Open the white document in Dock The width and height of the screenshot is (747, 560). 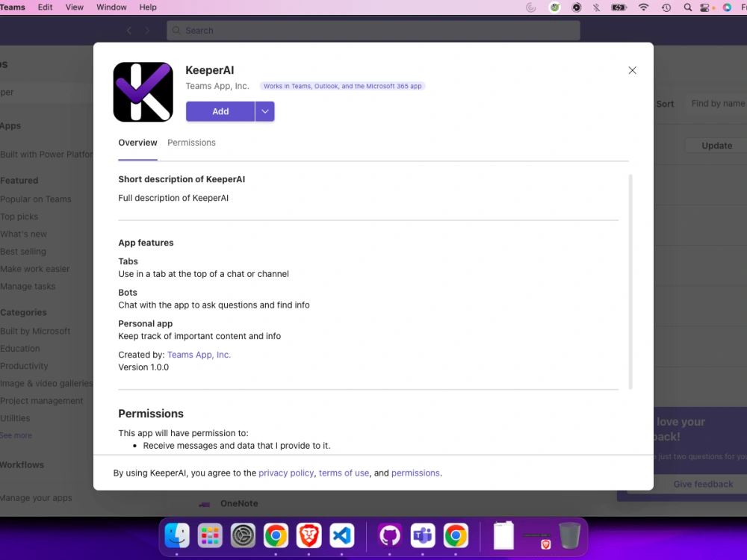(503, 535)
